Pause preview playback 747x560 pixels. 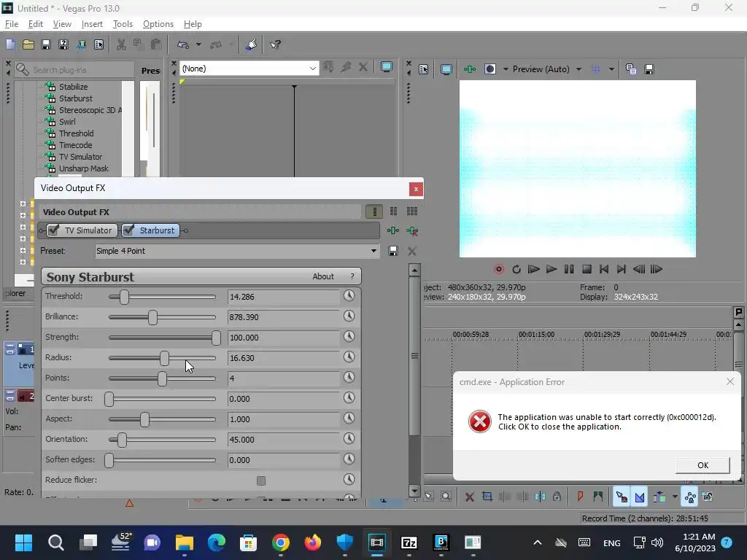[569, 269]
